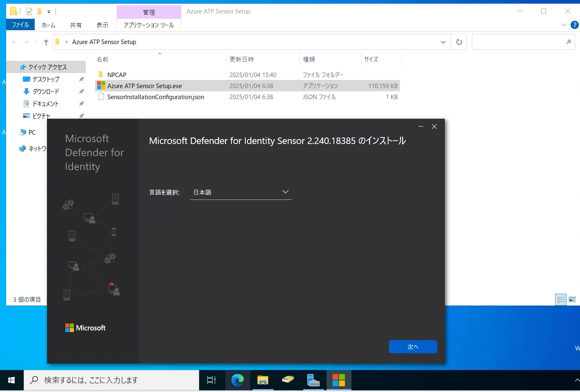Viewport: 580px width, 392px height.
Task: Open Task View from the taskbar
Action: (211, 380)
